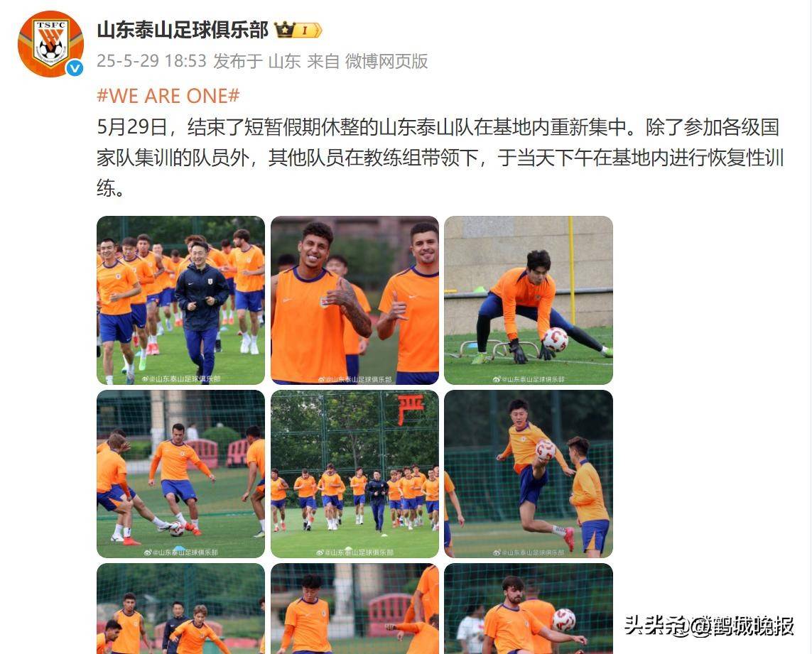Open photo of bearded player with ball
Image resolution: width=812 pixels, height=654 pixels.
click(529, 609)
